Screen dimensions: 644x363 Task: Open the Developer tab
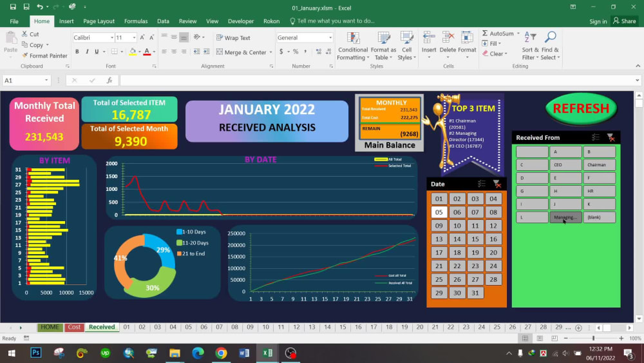[241, 21]
